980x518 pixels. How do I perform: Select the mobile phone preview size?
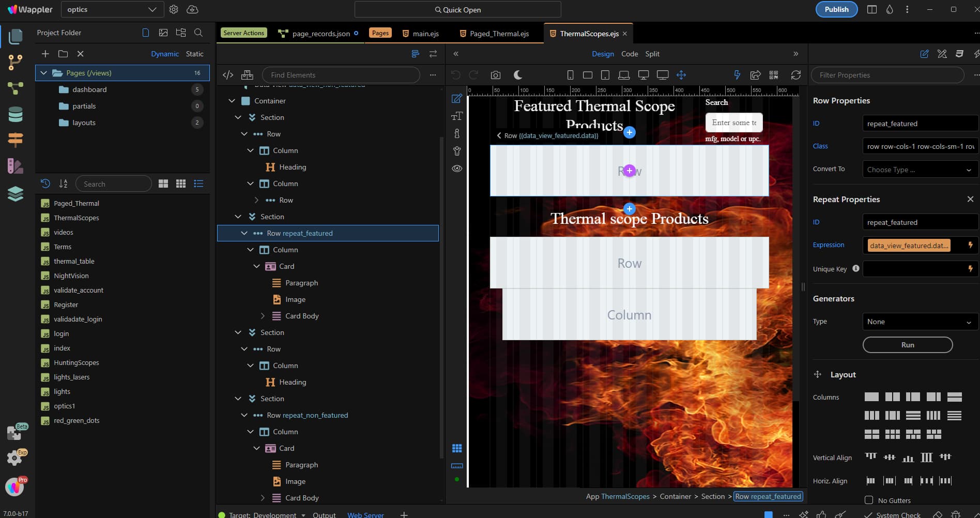[570, 75]
